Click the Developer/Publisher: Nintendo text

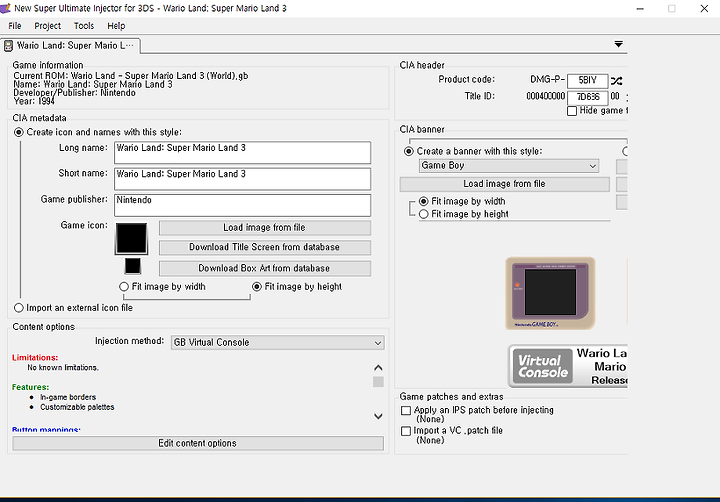[74, 93]
